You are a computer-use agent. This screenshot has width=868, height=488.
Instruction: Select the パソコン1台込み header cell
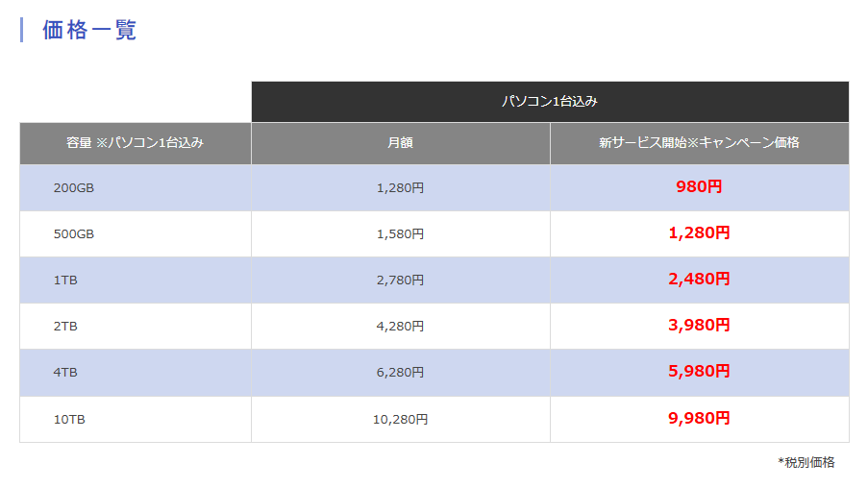point(550,102)
